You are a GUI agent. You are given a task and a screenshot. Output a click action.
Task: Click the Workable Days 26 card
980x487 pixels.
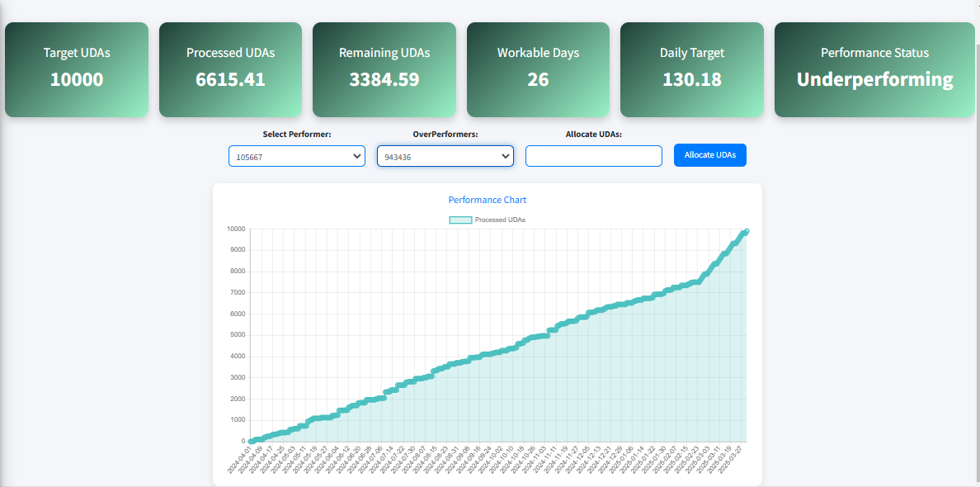click(538, 69)
